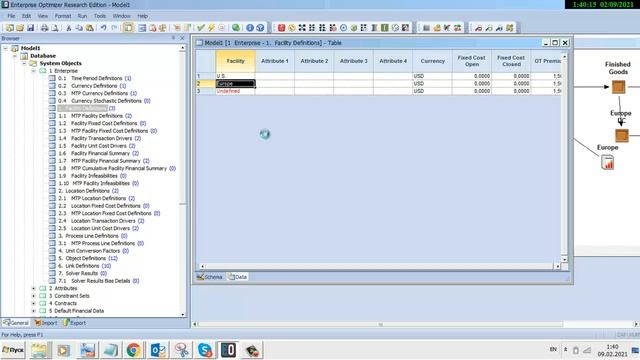
Task: Click the red stop icon in toolbar
Action: [x=281, y=28]
